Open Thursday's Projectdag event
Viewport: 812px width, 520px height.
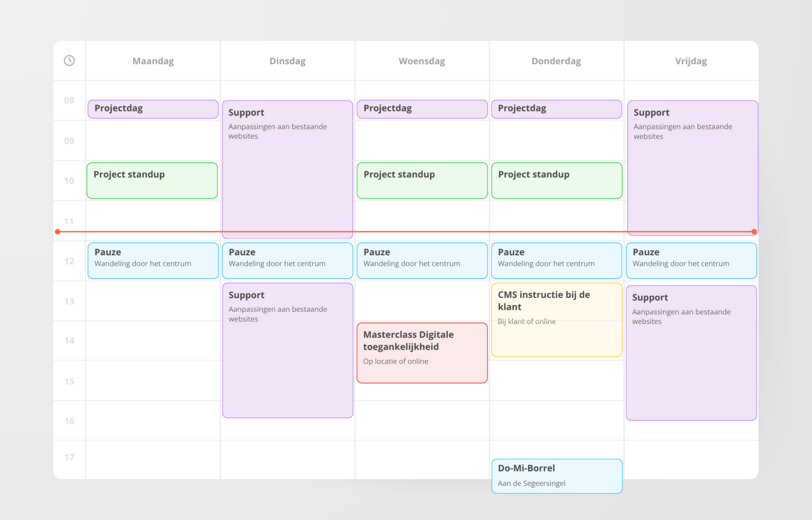click(x=556, y=109)
